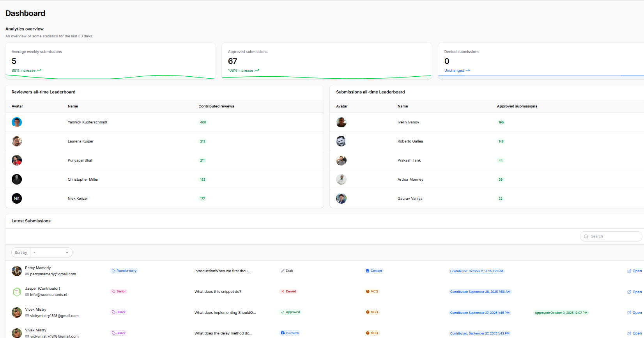Select the name Arthur Monney

point(410,180)
